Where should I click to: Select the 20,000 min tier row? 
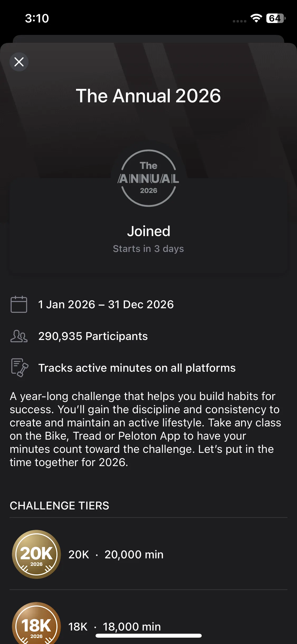point(134,555)
